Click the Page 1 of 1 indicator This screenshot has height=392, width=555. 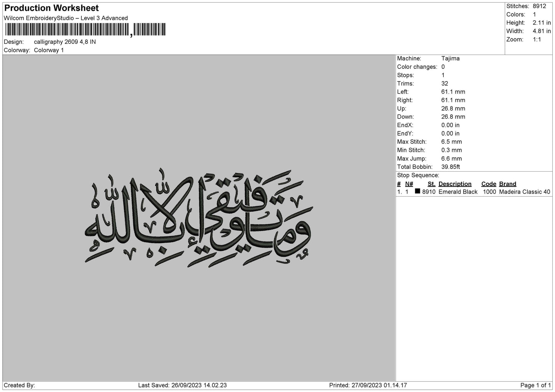535,385
